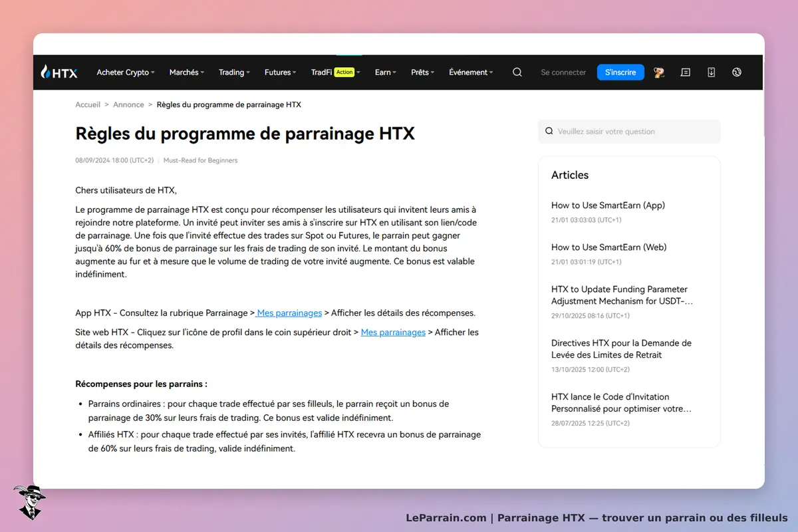Open article How to Use SmartEarn (Web)

[x=608, y=247]
